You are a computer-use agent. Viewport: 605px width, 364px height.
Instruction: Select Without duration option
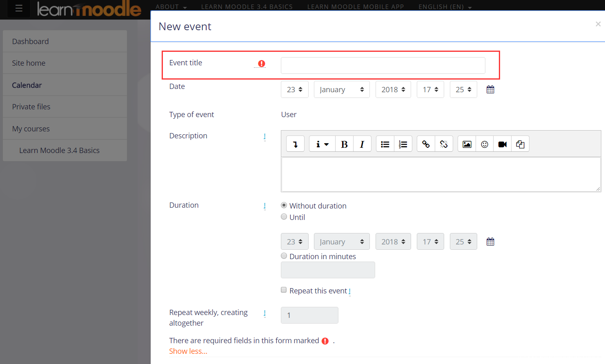coord(284,205)
